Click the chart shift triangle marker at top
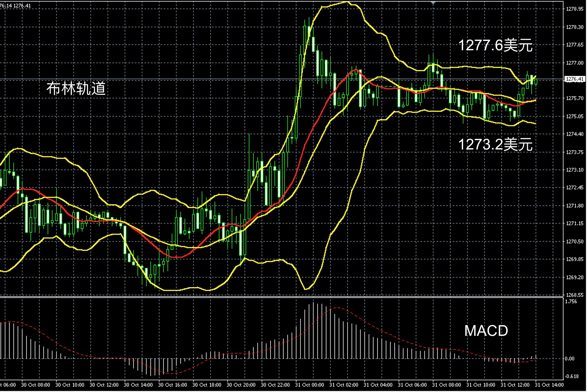Viewport: 587px width, 392px height. 433,3
